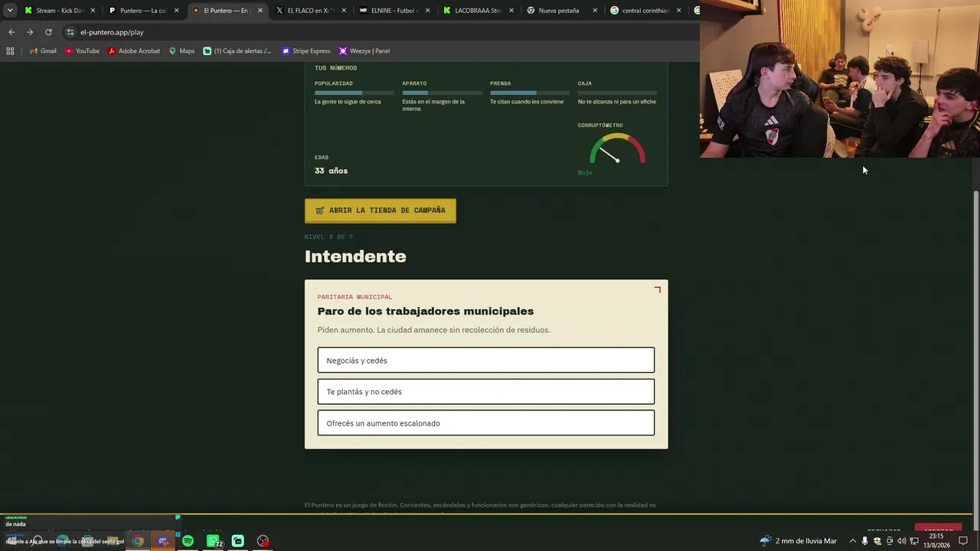Reload the el-puntero.app page

pos(48,32)
